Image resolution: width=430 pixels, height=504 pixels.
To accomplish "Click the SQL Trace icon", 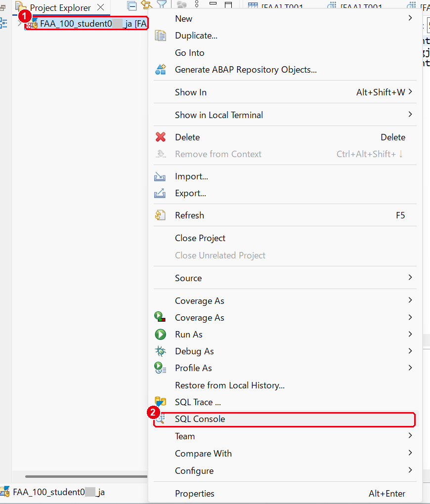I will (x=160, y=402).
